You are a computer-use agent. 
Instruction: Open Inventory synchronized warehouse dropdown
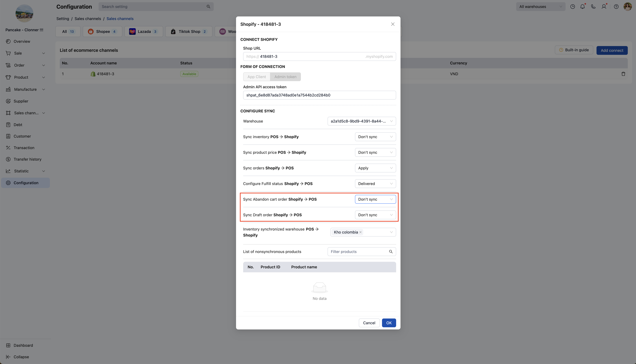[x=363, y=232]
